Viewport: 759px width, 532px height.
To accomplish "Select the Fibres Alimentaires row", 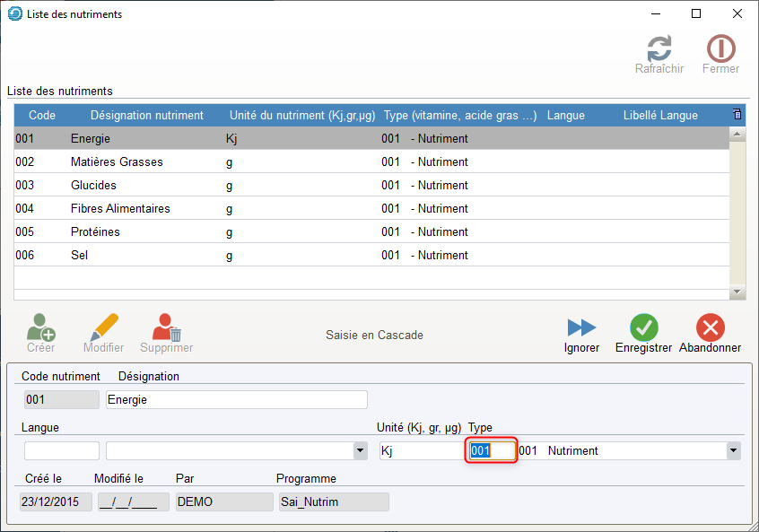I will click(x=120, y=209).
